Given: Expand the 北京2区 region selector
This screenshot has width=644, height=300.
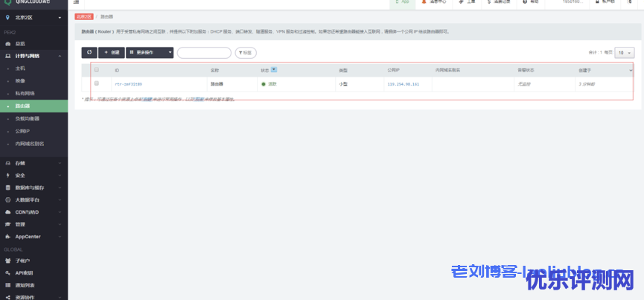Looking at the screenshot, I should [34, 17].
